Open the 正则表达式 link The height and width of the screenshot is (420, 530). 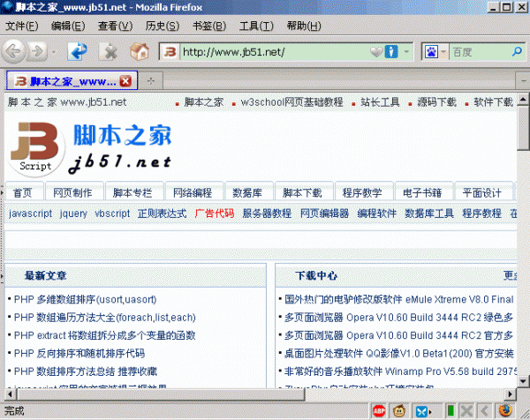(162, 214)
